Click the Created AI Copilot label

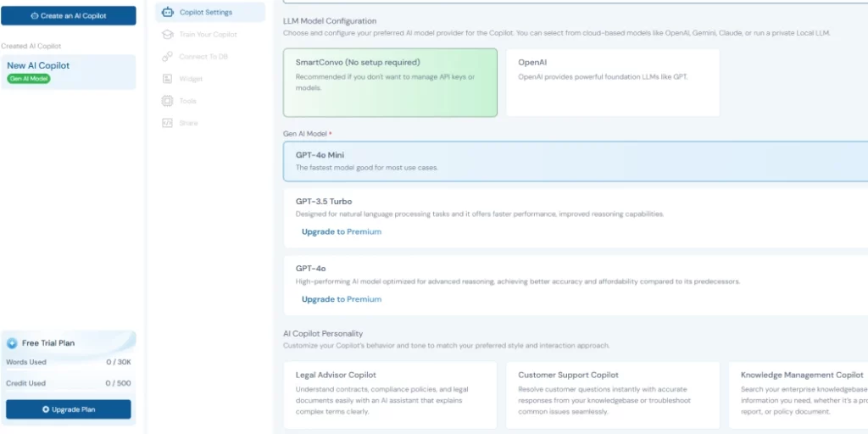pyautogui.click(x=31, y=46)
